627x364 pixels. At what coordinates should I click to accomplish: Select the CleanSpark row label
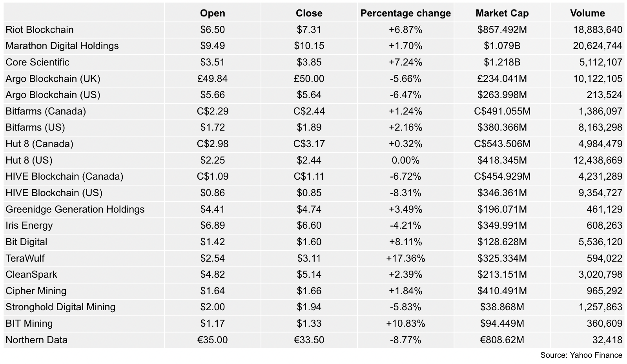click(x=31, y=275)
